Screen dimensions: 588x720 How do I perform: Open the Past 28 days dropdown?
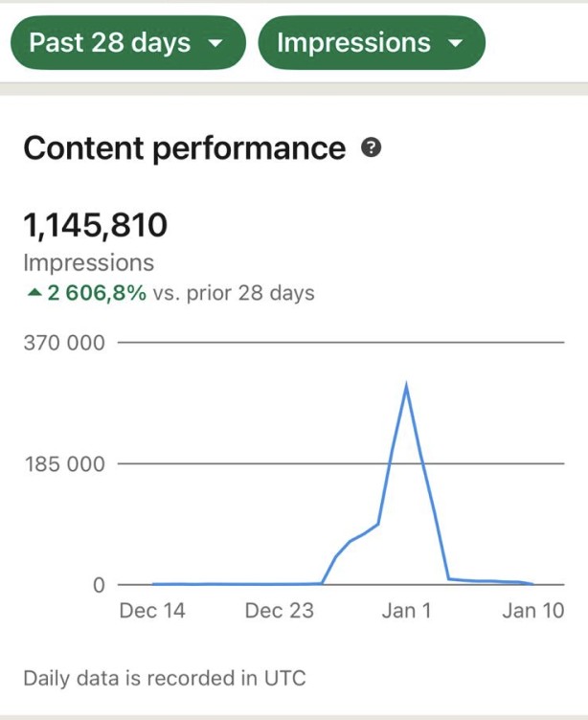pos(126,43)
